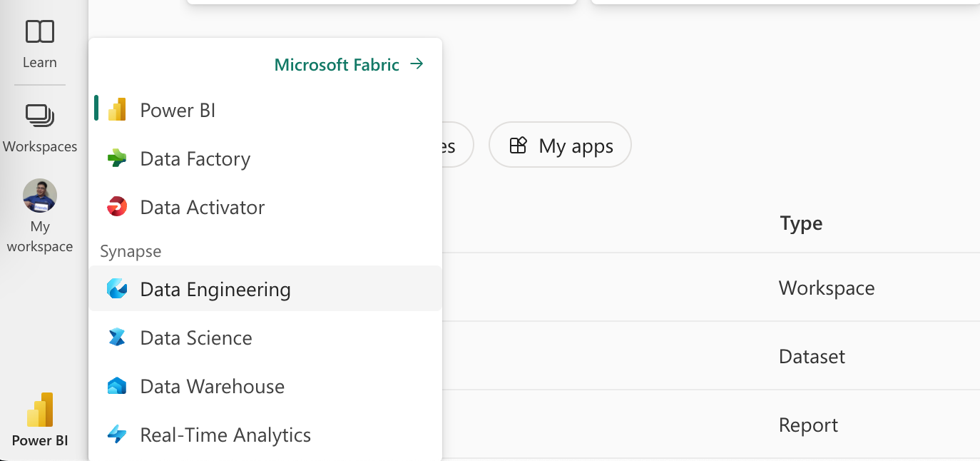Select the Real-Time Analytics menu entry
Viewport: 980px width, 461px height.
tap(265, 435)
